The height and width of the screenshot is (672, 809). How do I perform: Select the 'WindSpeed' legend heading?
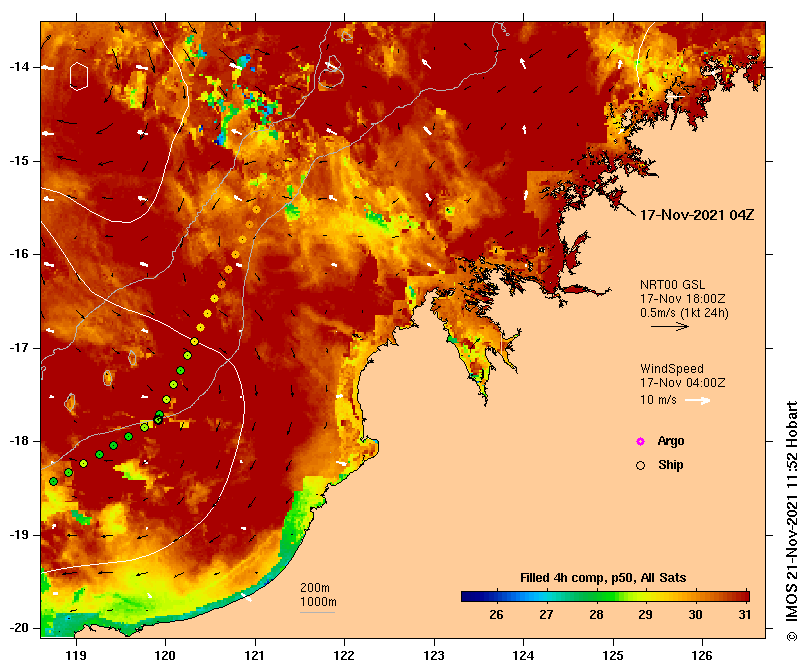pos(672,369)
